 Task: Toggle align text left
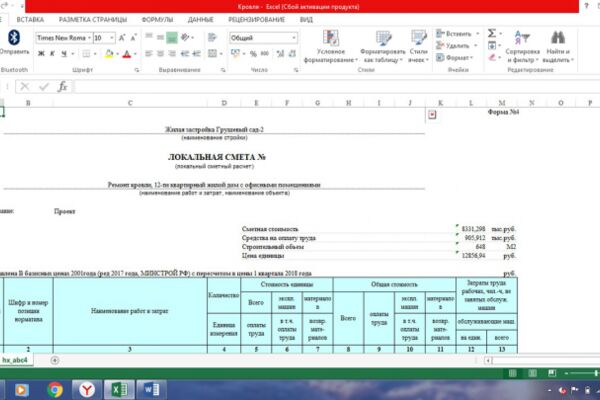[149, 54]
